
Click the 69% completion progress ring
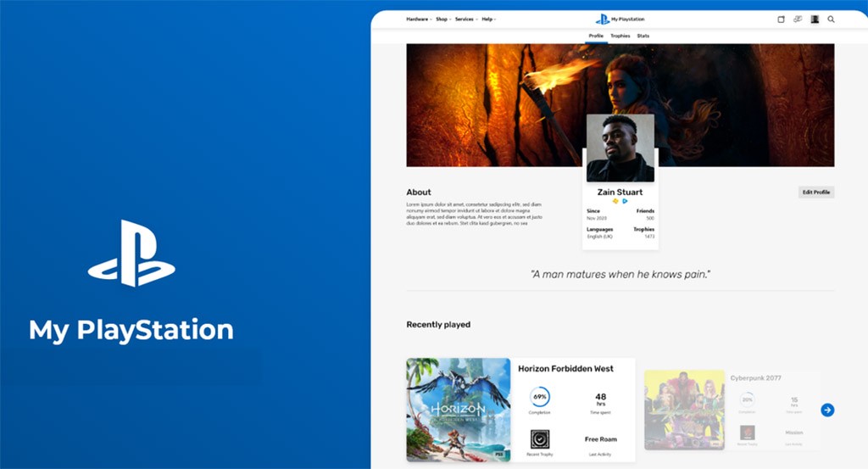point(539,396)
